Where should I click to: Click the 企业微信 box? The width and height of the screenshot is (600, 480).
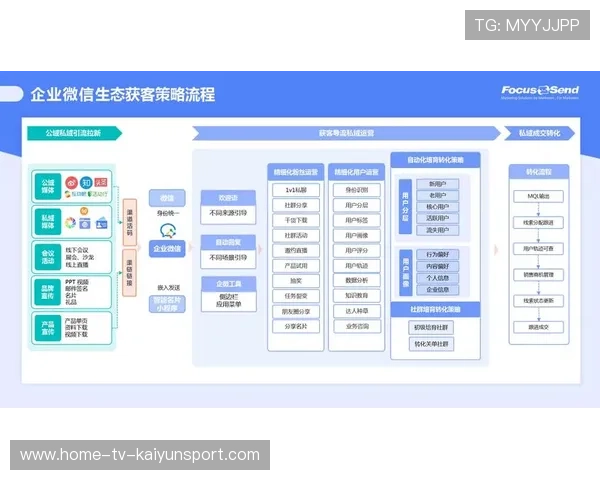click(167, 249)
